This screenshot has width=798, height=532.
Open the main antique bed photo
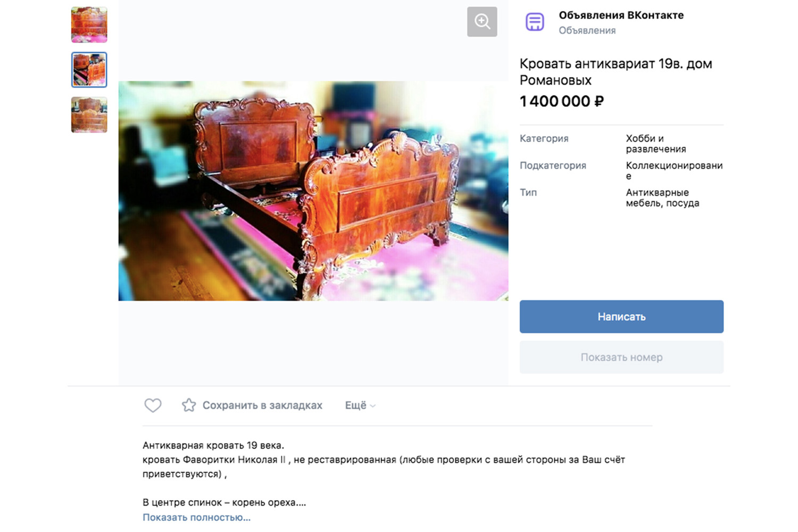click(313, 191)
